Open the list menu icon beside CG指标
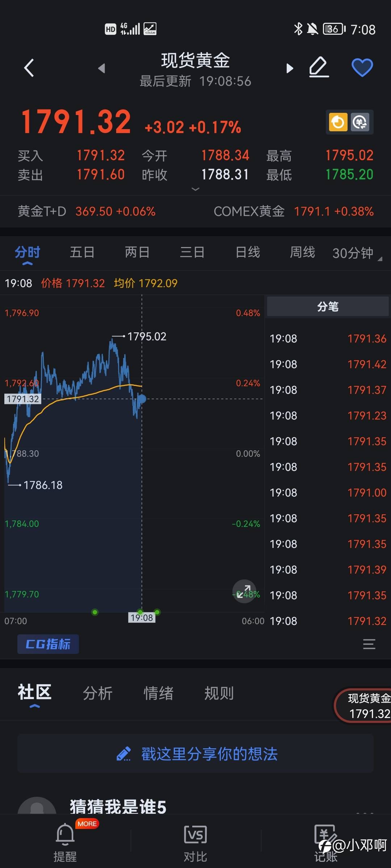The width and height of the screenshot is (391, 868). (x=369, y=644)
